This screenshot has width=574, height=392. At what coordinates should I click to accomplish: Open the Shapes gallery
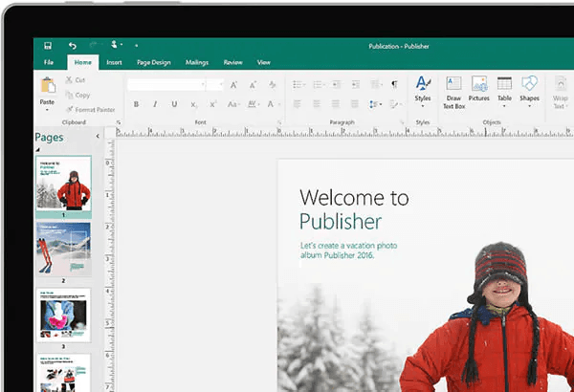coord(529,92)
